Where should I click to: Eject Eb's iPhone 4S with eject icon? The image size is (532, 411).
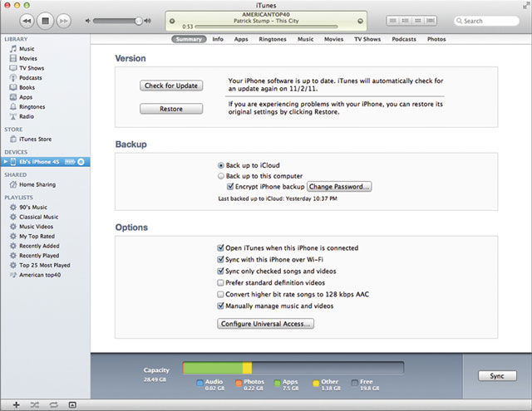[x=81, y=162]
